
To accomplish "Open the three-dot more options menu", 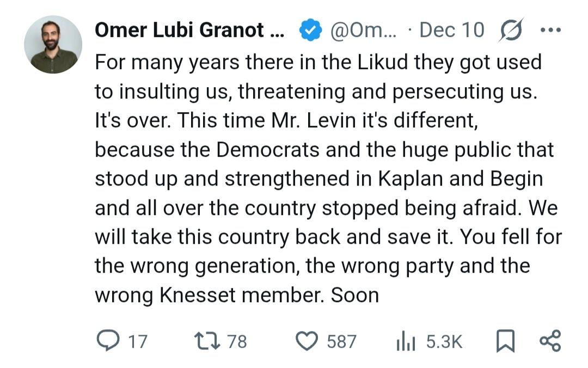I will coord(550,30).
